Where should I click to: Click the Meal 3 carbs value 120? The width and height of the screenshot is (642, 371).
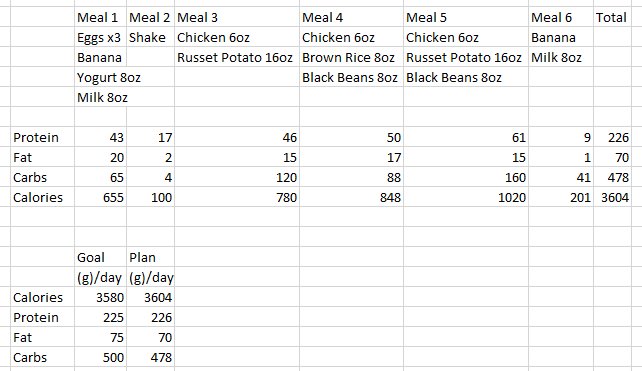(x=237, y=177)
